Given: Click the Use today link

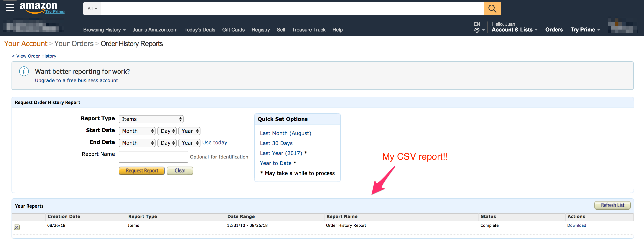Looking at the screenshot, I should pyautogui.click(x=215, y=143).
